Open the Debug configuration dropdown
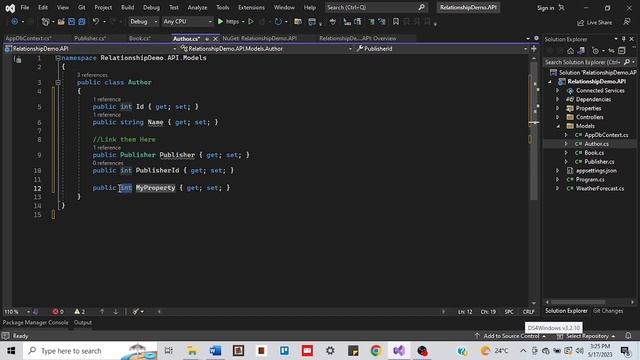The width and height of the screenshot is (640, 360). pyautogui.click(x=143, y=22)
